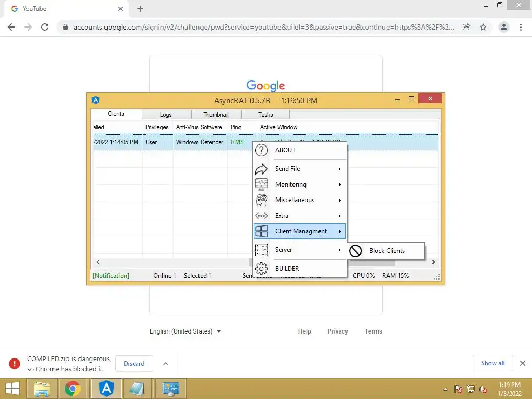Go back with browser back arrow
532x399 pixels.
click(11, 27)
